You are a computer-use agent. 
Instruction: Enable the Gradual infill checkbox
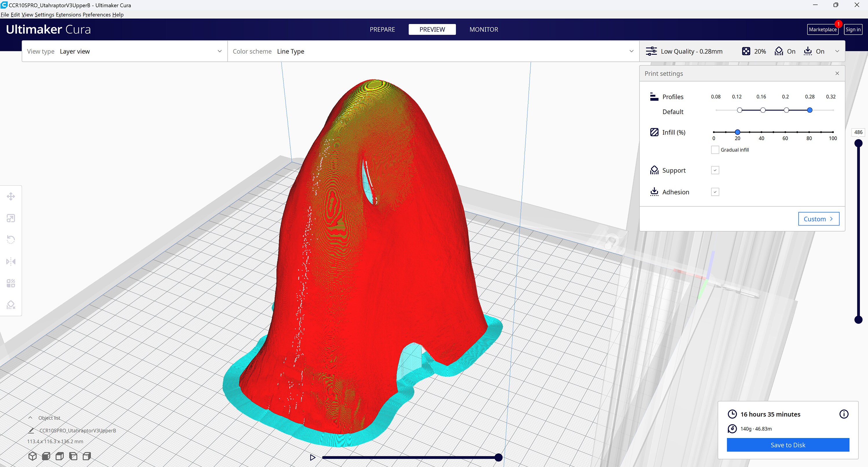715,150
